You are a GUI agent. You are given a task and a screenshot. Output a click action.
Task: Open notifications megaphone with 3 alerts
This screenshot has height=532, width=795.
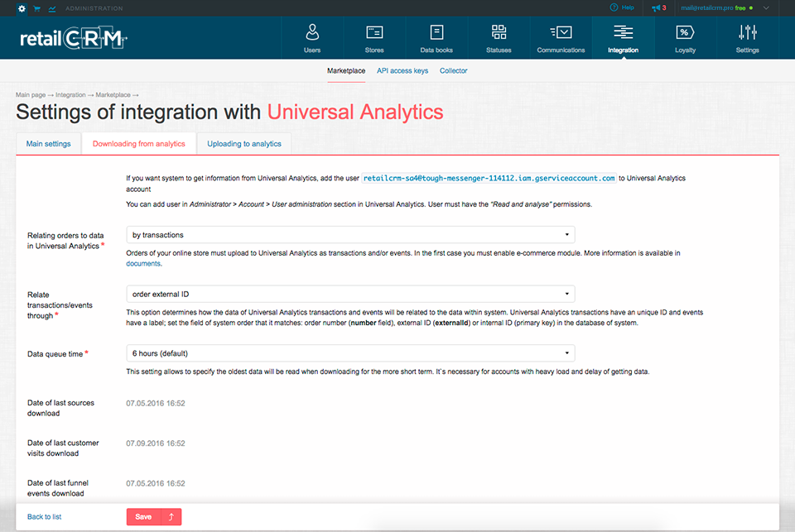659,7
